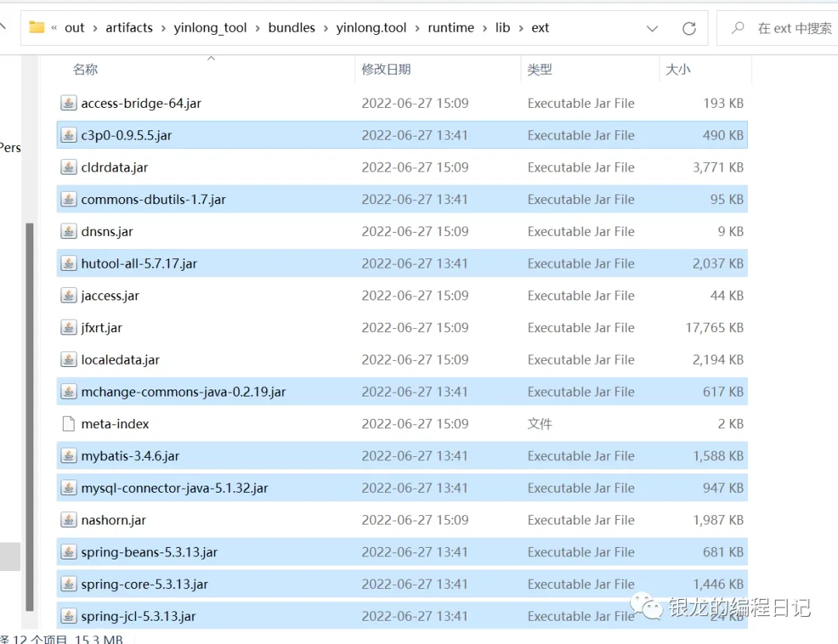This screenshot has height=644, width=838.
Task: Open address bar history dropdown
Action: [653, 28]
